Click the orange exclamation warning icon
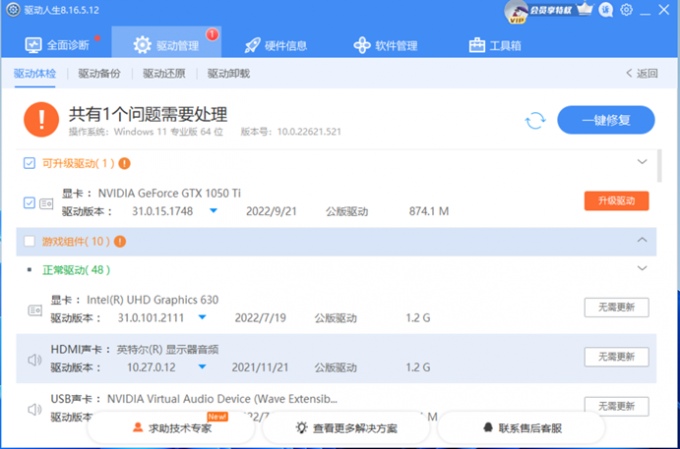The image size is (680, 449). pos(41,119)
